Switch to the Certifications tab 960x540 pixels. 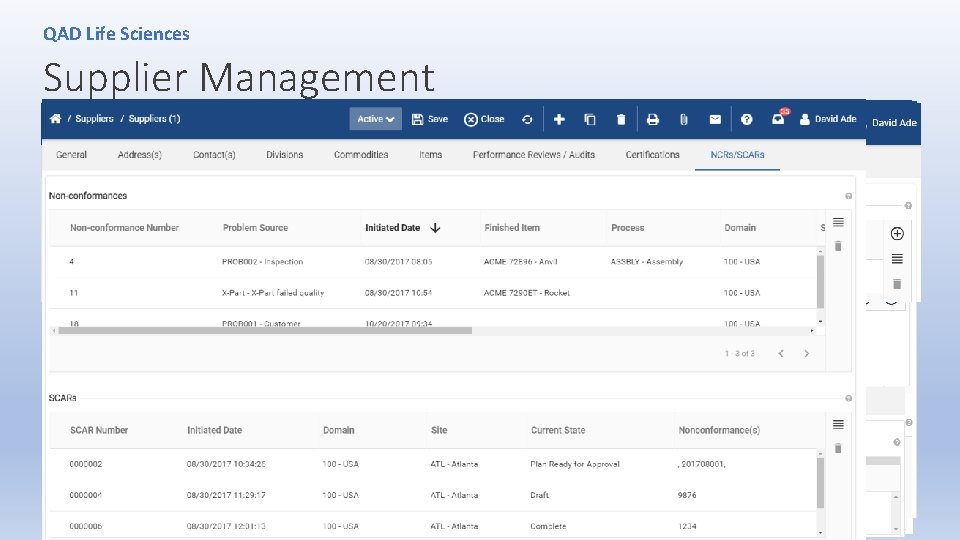point(653,155)
